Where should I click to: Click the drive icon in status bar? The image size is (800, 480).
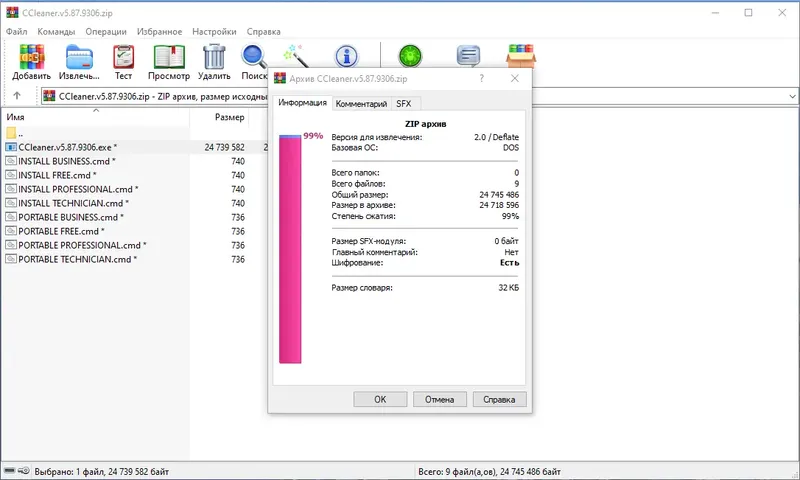point(9,470)
